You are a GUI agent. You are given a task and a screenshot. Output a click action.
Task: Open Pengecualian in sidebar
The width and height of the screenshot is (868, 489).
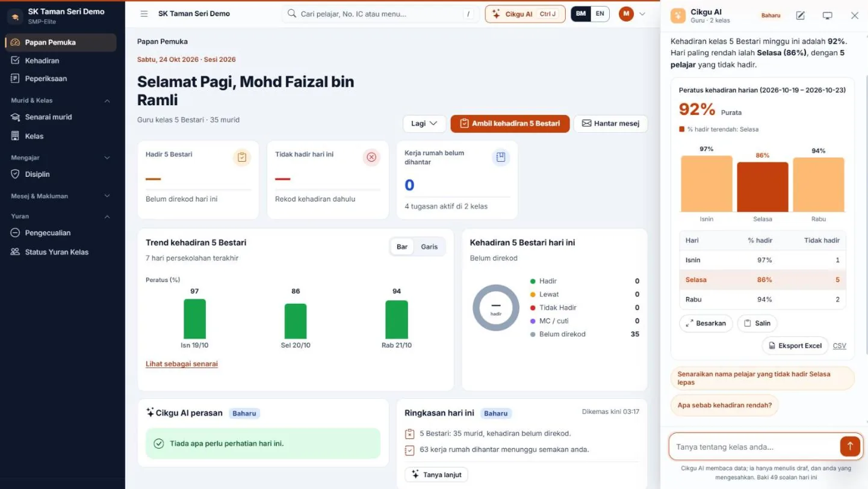[60, 233]
